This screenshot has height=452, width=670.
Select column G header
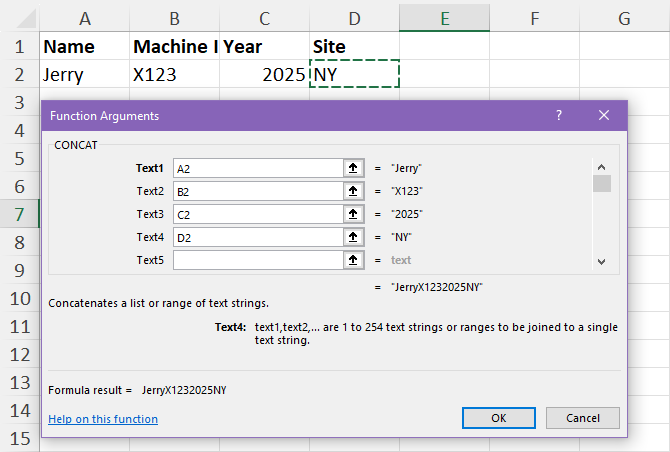624,18
